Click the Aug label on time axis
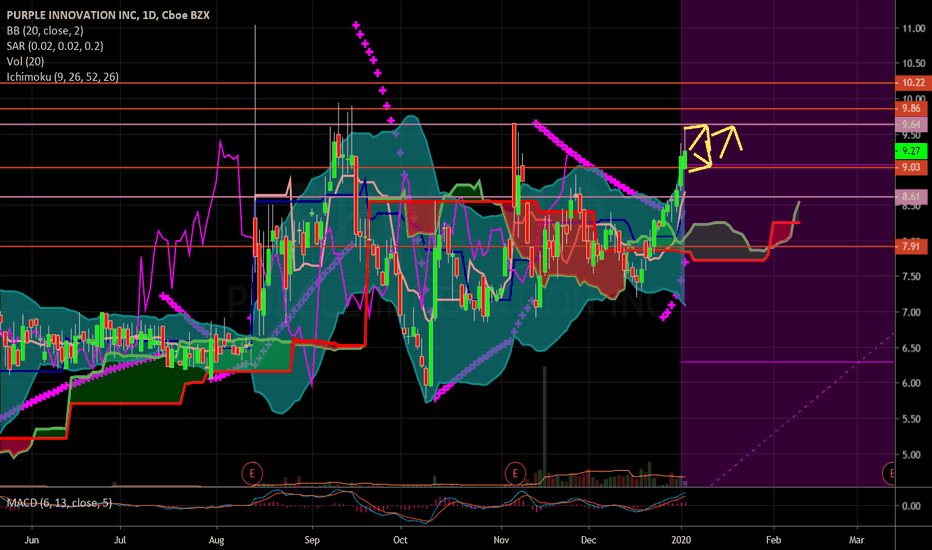Image resolution: width=932 pixels, height=550 pixels. 216,540
